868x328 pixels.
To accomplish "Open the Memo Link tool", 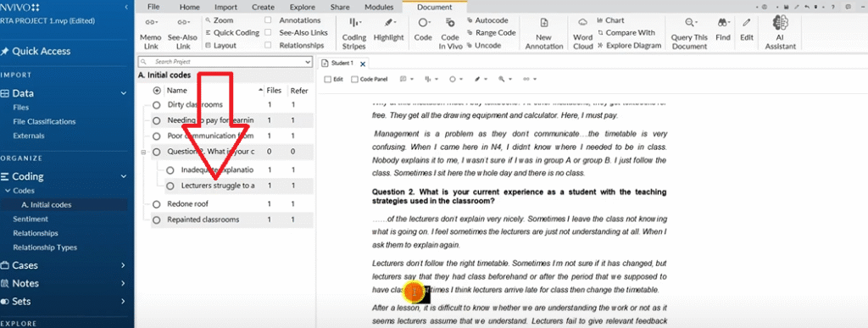I will [x=151, y=34].
